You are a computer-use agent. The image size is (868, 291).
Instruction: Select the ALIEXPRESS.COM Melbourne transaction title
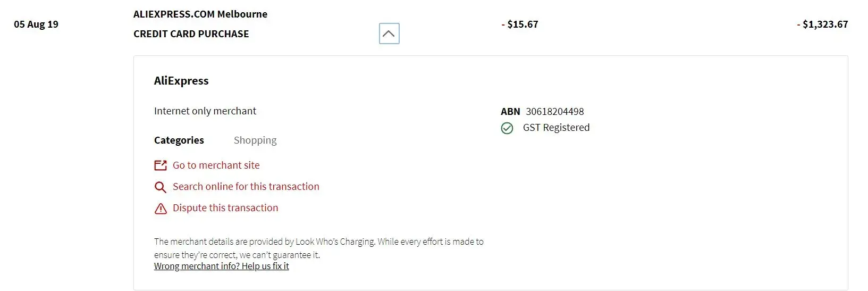point(200,14)
